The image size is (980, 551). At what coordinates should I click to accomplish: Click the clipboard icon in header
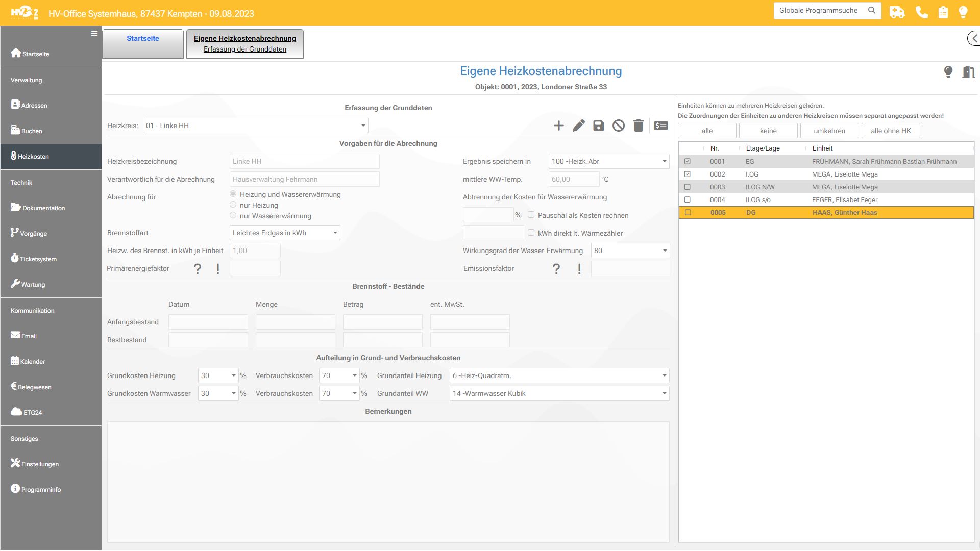pos(943,12)
